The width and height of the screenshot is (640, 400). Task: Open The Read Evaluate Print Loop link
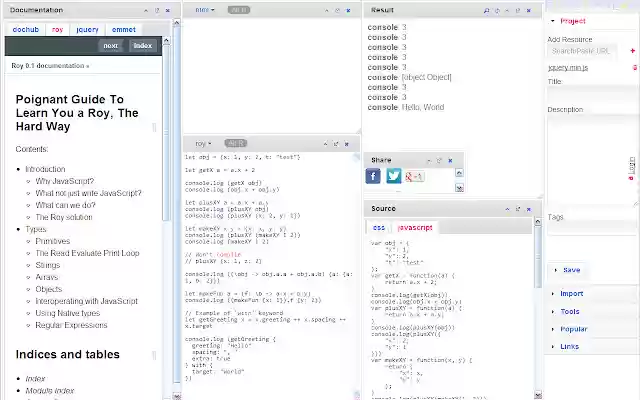[x=87, y=253]
